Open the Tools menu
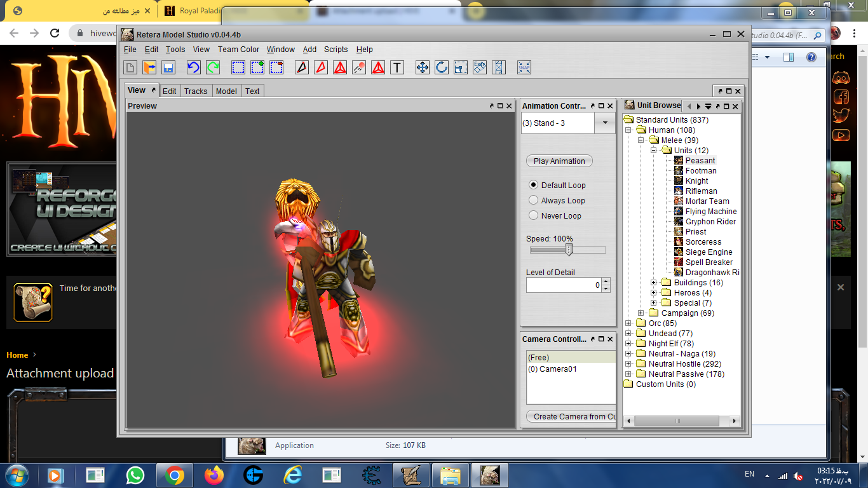 tap(175, 50)
